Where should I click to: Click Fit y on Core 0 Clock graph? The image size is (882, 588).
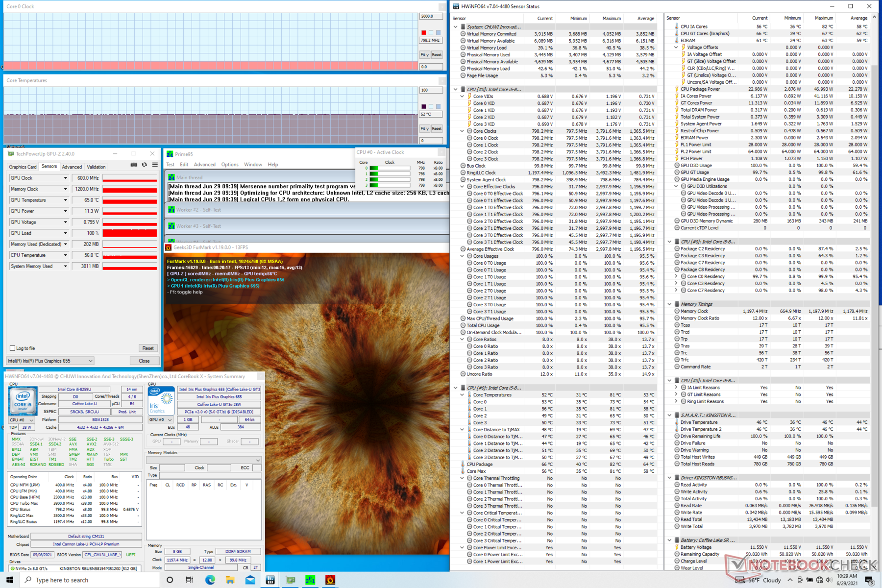click(424, 55)
